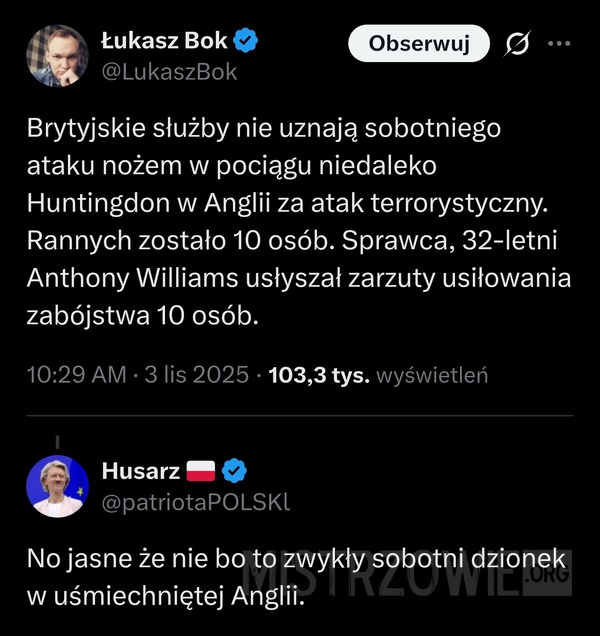600x636 pixels.
Task: Click the Polish flag emoji beside Husarz
Action: pyautogui.click(x=202, y=471)
